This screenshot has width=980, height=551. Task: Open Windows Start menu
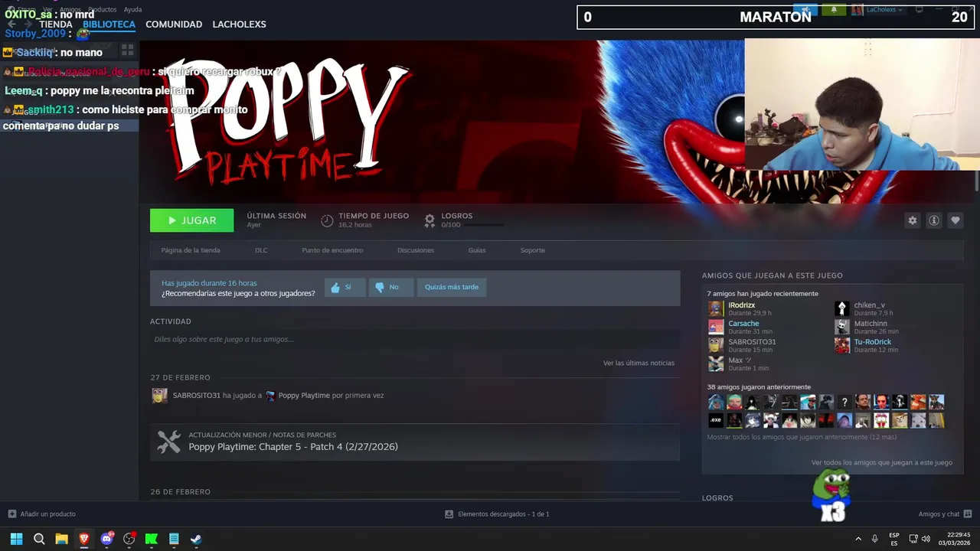click(16, 539)
